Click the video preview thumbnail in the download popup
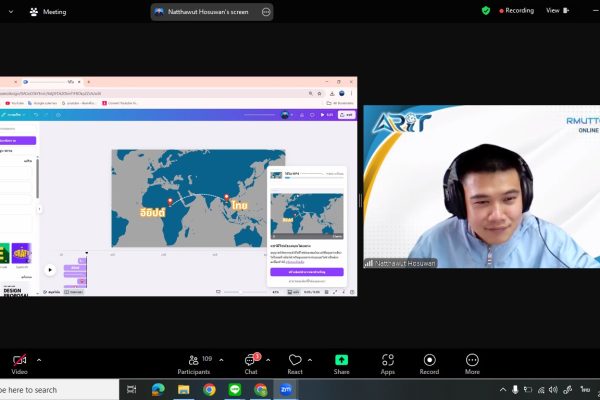Screen dimensions: 600x400 tap(307, 216)
